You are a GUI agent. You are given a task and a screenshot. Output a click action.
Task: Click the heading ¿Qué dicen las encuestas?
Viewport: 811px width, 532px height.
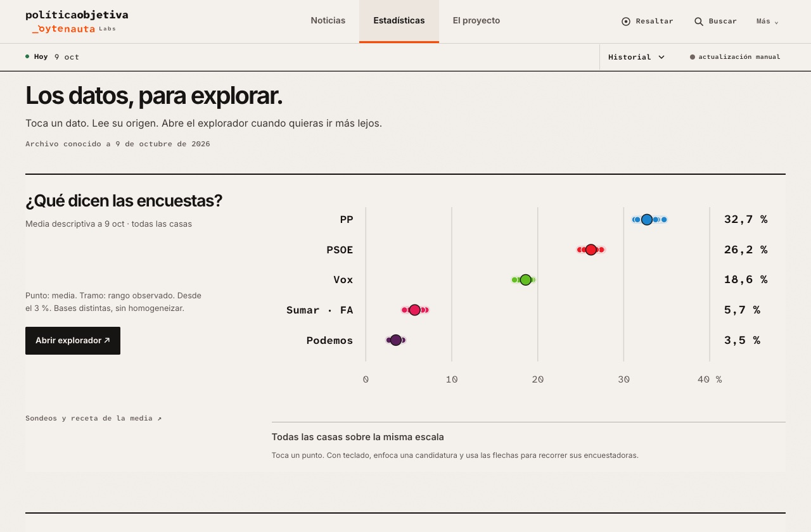coord(124,201)
